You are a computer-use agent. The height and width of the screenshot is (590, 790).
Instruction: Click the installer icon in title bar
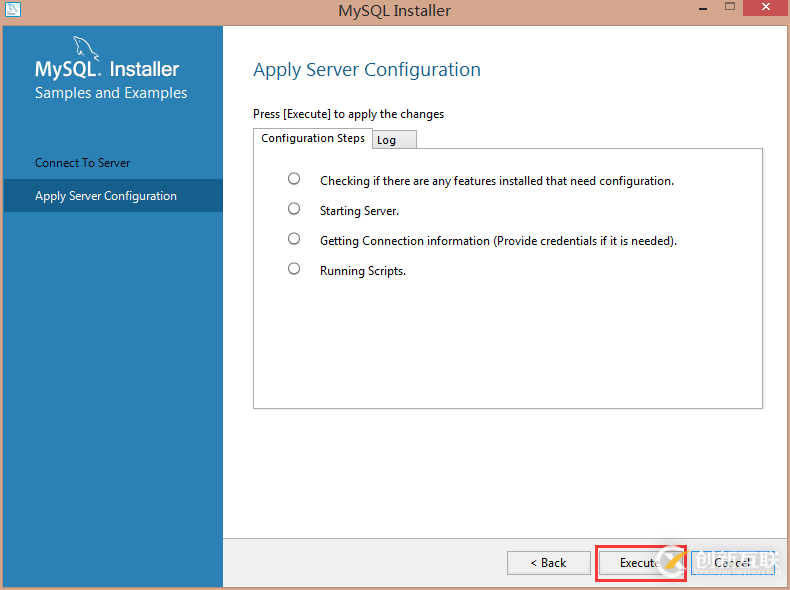(x=13, y=10)
